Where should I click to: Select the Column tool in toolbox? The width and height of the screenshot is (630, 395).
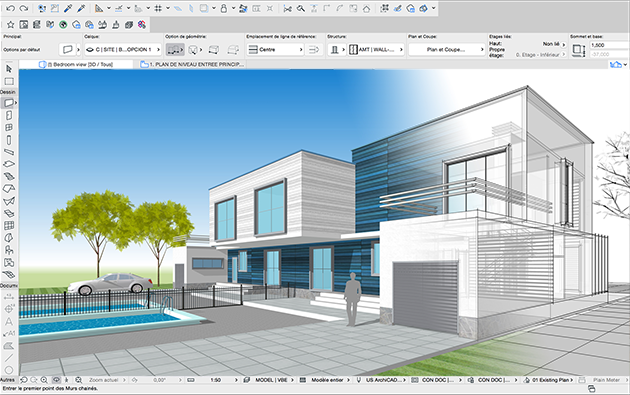click(9, 140)
